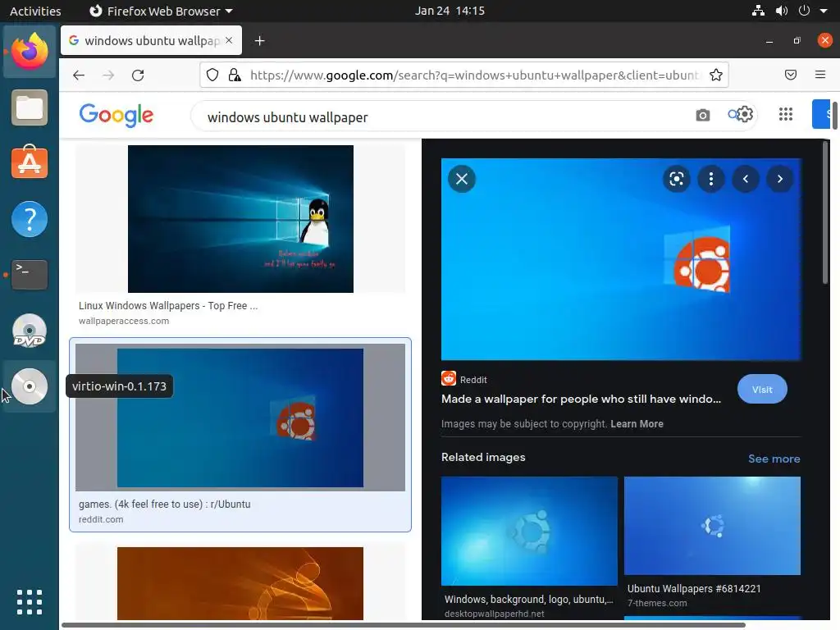This screenshot has height=630, width=840.
Task: Open the clock and calendar menu
Action: (450, 11)
